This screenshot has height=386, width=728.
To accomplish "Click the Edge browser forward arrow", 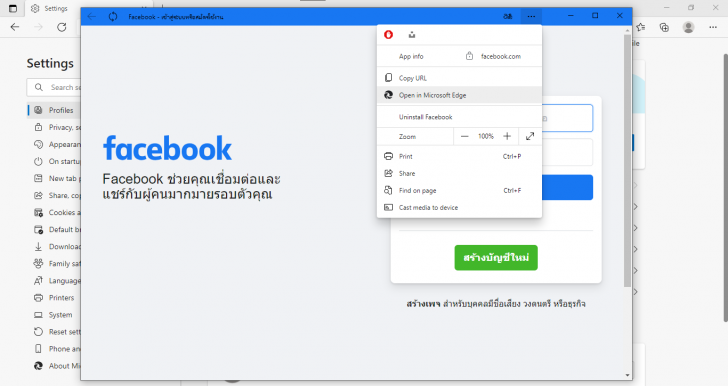I will coord(38,27).
